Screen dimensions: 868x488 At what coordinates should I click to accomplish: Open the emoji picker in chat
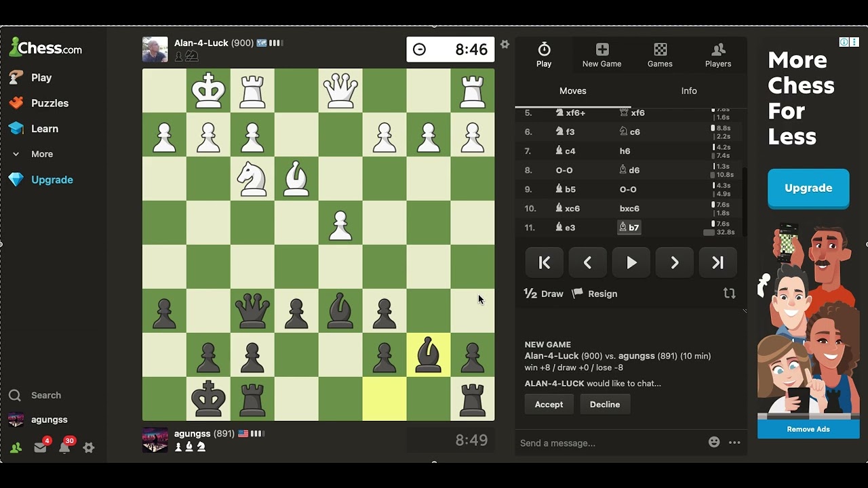tap(714, 442)
